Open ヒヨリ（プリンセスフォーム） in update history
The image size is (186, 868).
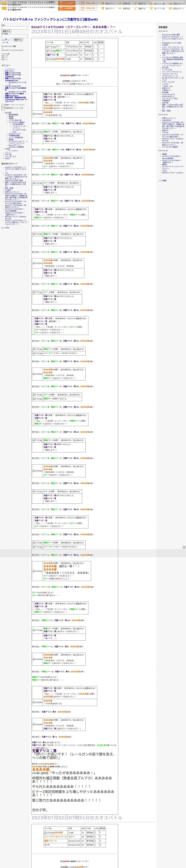(x=173, y=47)
